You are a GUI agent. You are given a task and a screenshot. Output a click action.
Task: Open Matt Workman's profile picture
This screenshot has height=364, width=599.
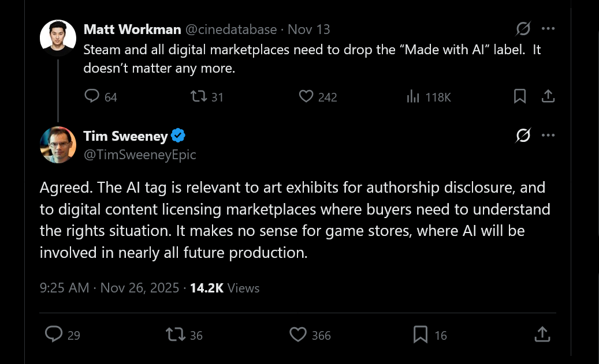click(58, 37)
